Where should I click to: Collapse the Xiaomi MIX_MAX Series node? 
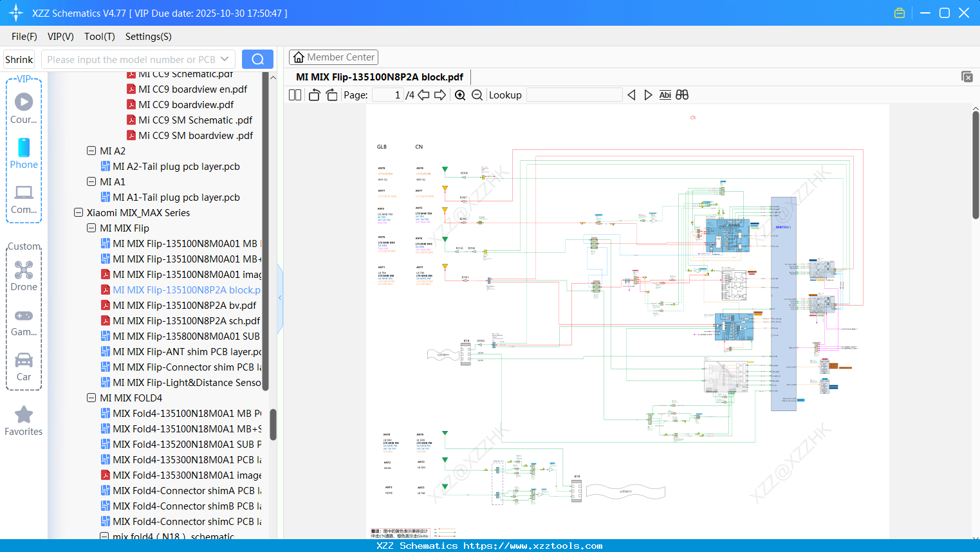pos(79,213)
